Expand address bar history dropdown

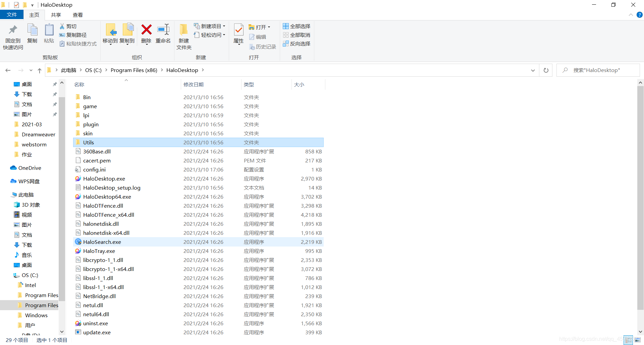pos(533,70)
